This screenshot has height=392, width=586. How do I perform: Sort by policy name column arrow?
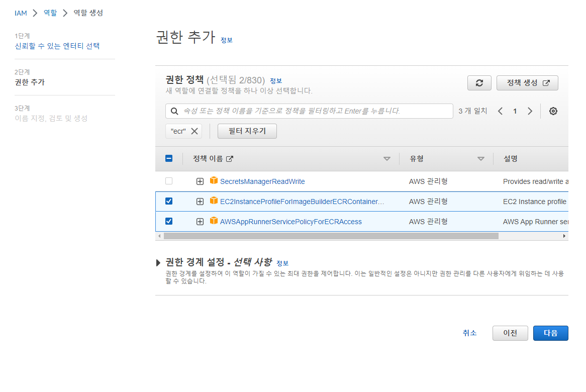(x=387, y=159)
